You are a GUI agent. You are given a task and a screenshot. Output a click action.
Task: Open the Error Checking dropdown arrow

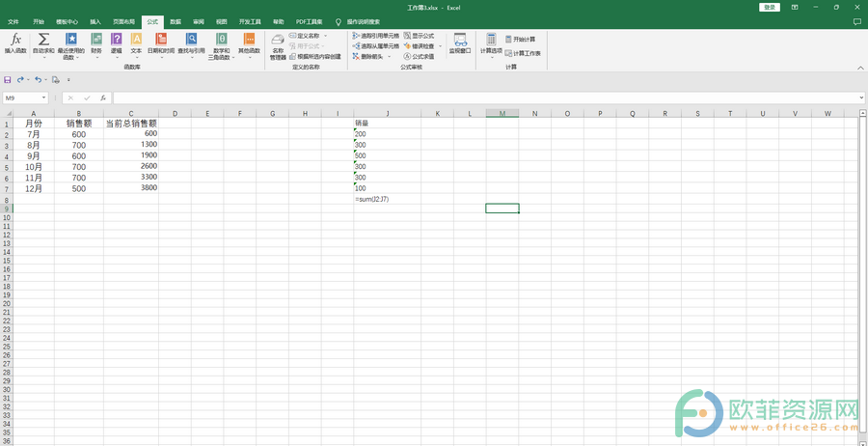[441, 46]
